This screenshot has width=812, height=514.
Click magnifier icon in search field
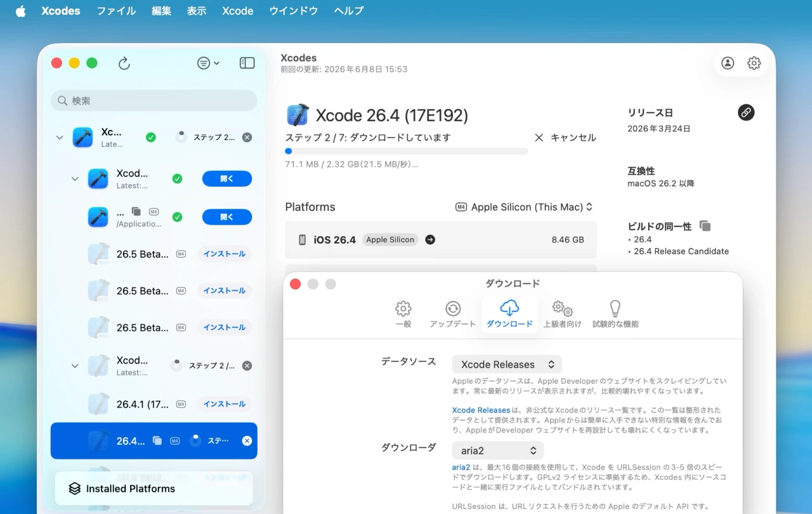click(x=62, y=100)
